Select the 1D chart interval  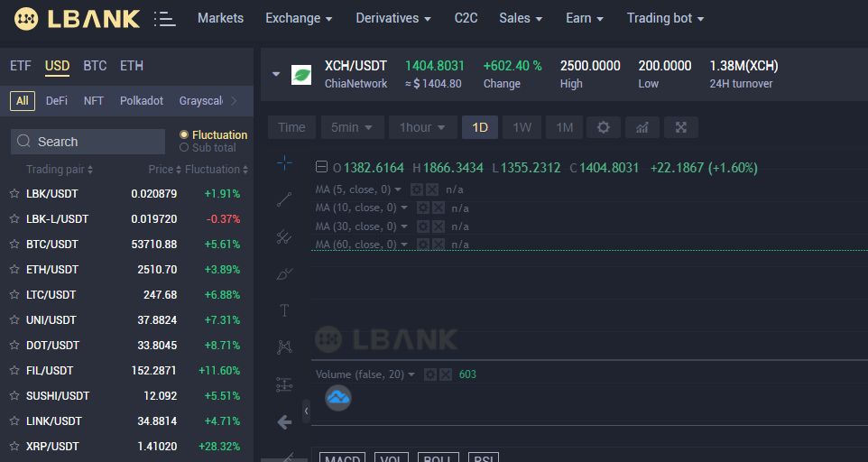[x=480, y=127]
